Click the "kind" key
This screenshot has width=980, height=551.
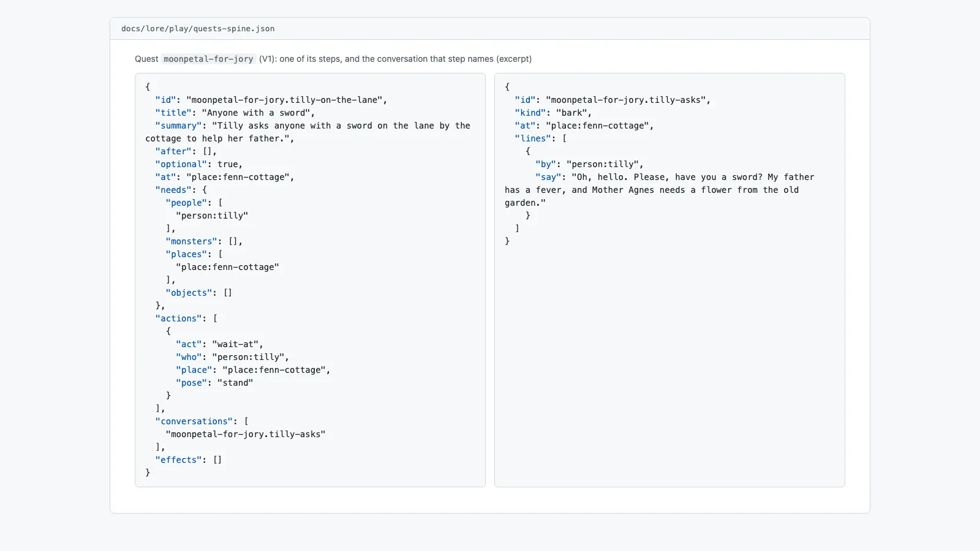(x=530, y=113)
